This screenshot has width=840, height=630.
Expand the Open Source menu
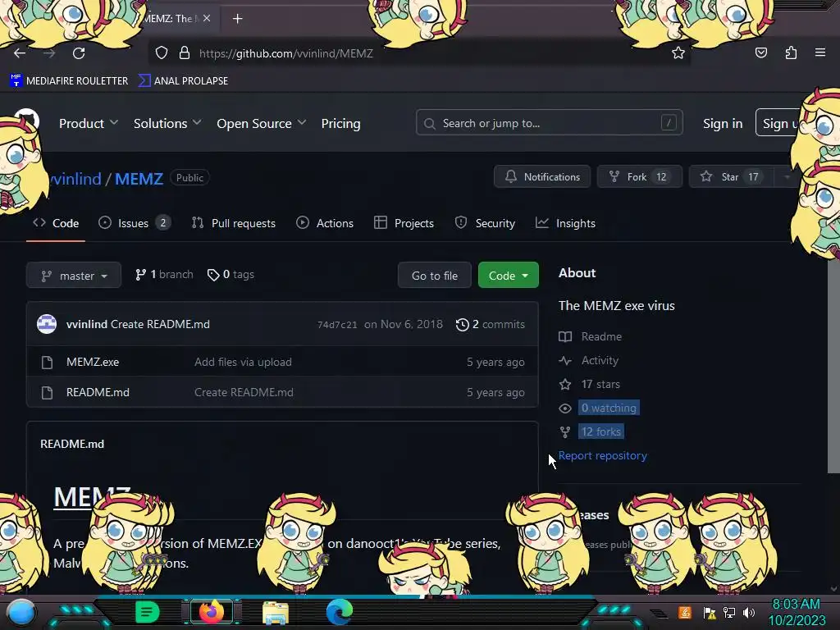click(262, 124)
